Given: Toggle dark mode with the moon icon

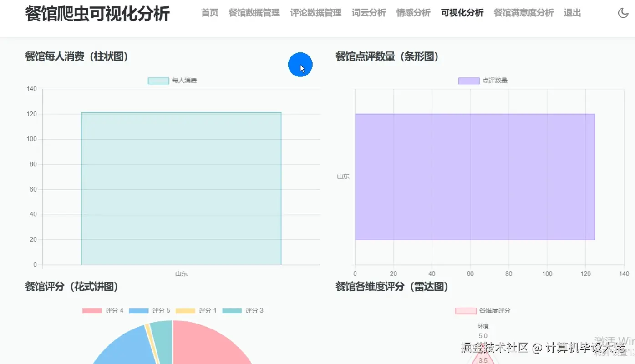Looking at the screenshot, I should coord(623,13).
